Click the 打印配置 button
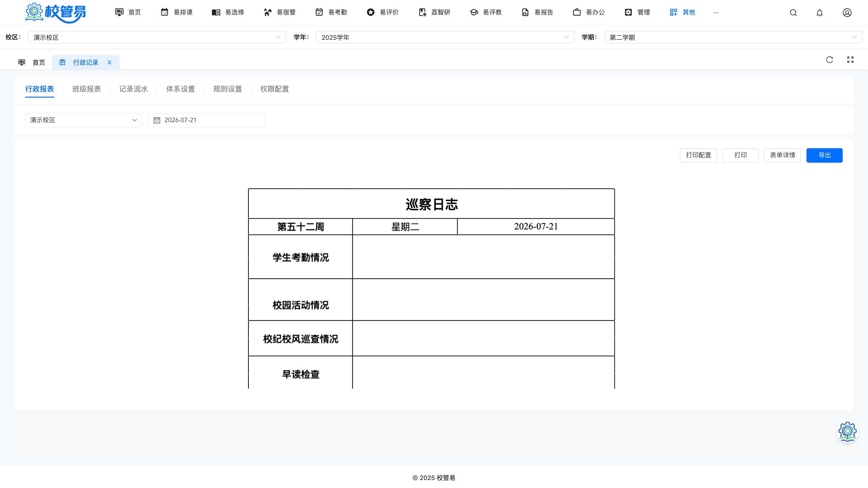 point(698,155)
